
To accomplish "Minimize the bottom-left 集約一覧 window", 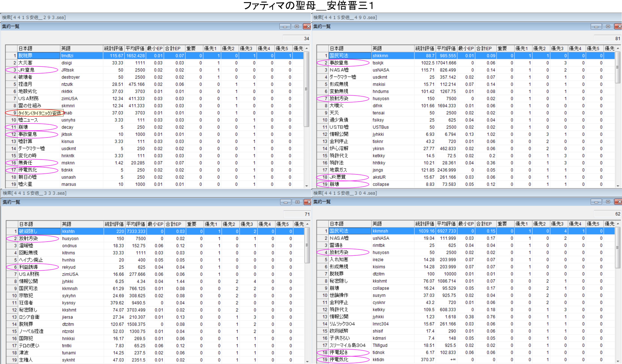I will click(285, 202).
